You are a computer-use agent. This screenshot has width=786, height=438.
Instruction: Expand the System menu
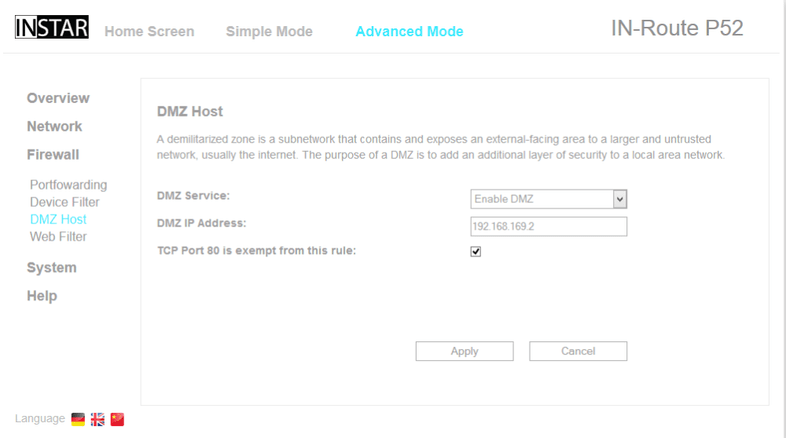pyautogui.click(x=52, y=268)
